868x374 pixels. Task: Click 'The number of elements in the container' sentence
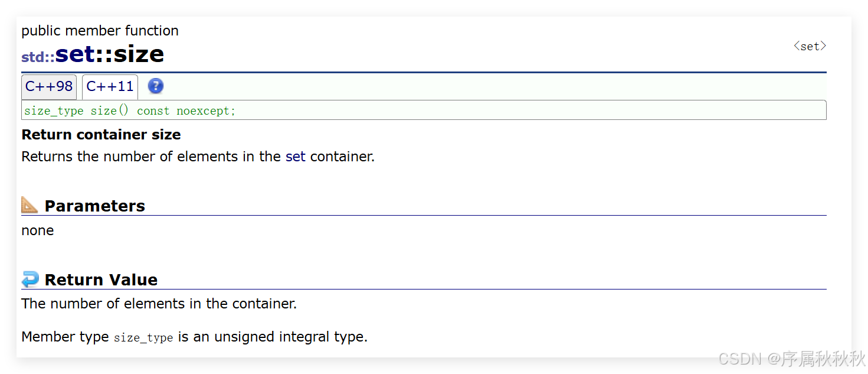(x=159, y=304)
